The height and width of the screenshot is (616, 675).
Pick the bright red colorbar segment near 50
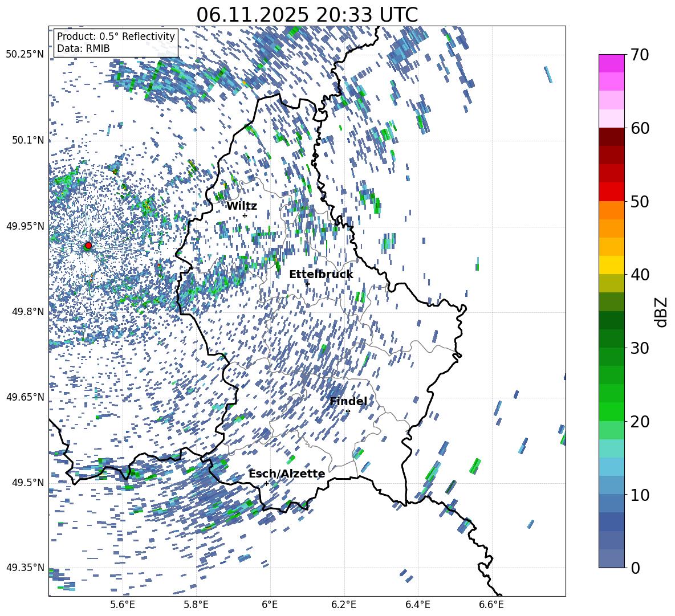[x=612, y=191]
